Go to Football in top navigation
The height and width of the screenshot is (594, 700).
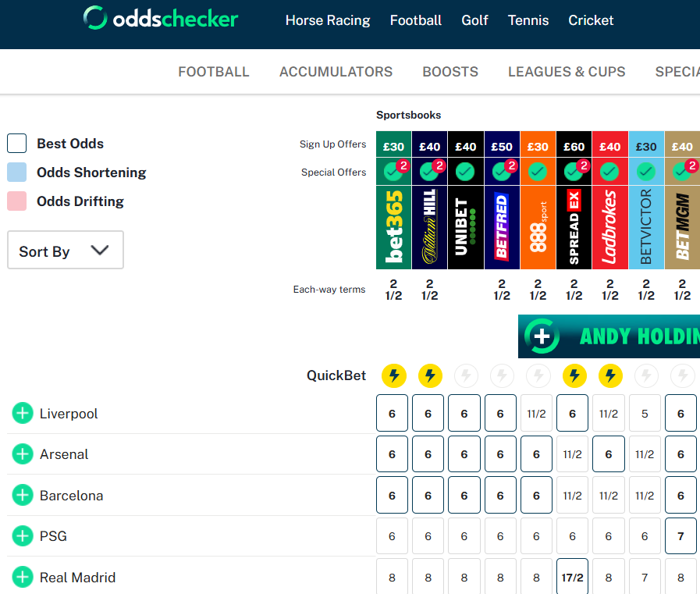[x=416, y=20]
